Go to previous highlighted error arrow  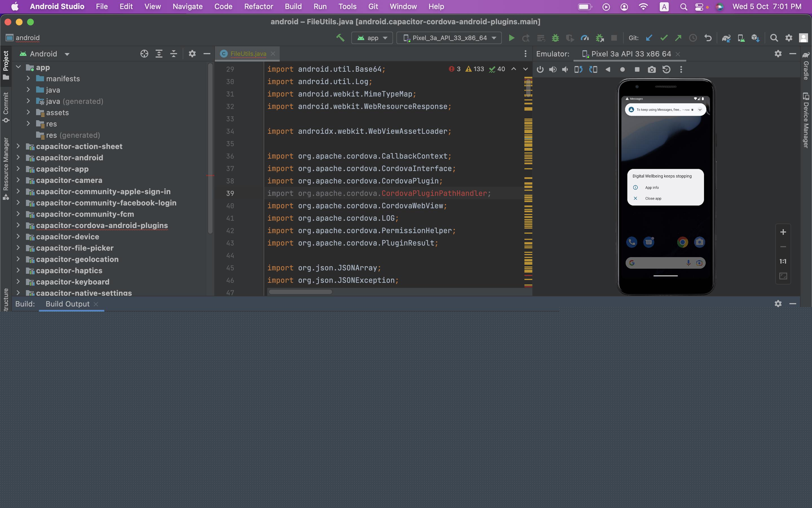513,69
